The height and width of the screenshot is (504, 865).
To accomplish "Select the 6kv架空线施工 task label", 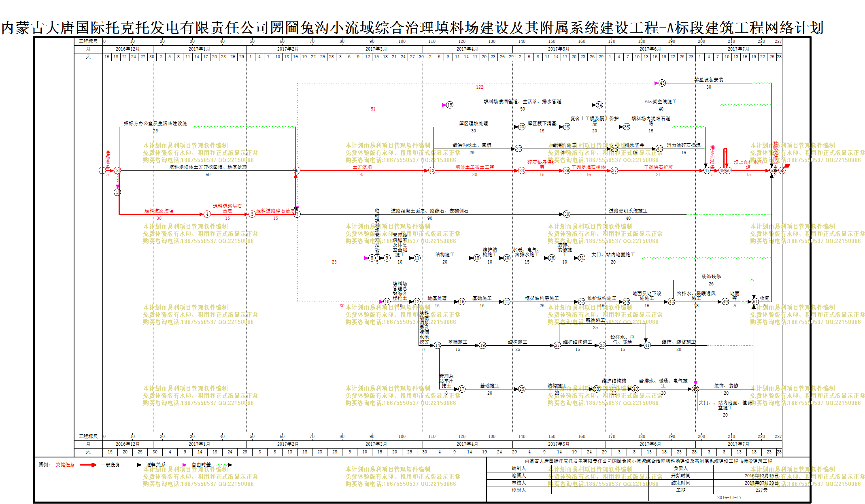I will 661,102.
